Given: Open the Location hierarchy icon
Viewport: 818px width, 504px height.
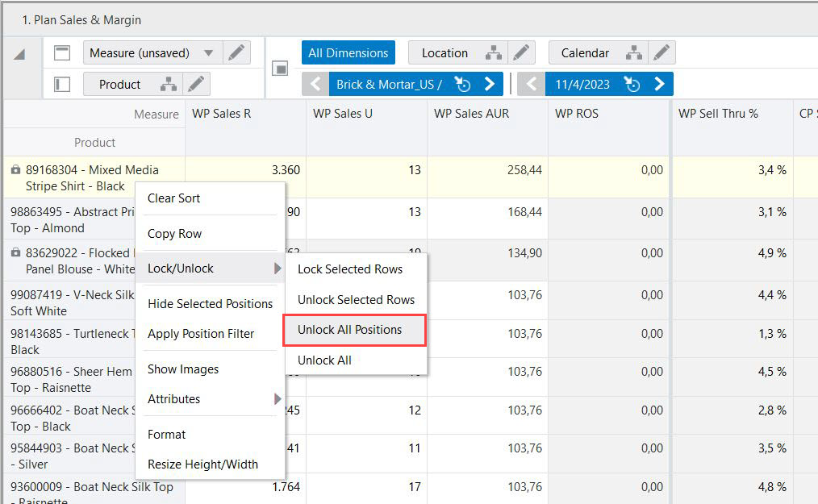Looking at the screenshot, I should 493,53.
